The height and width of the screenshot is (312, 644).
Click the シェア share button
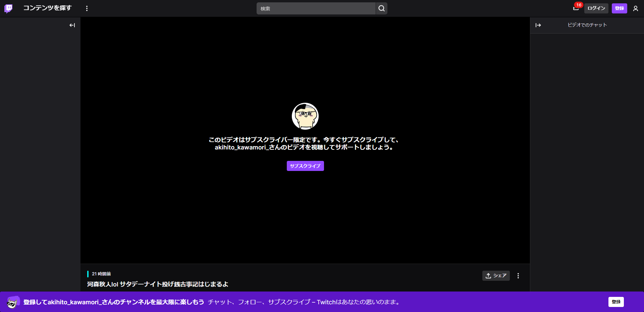pos(496,276)
